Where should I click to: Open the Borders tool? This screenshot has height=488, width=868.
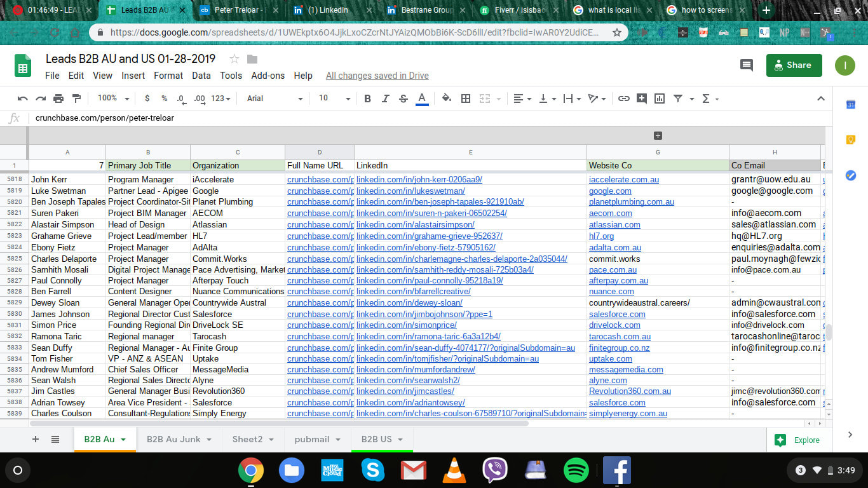466,98
